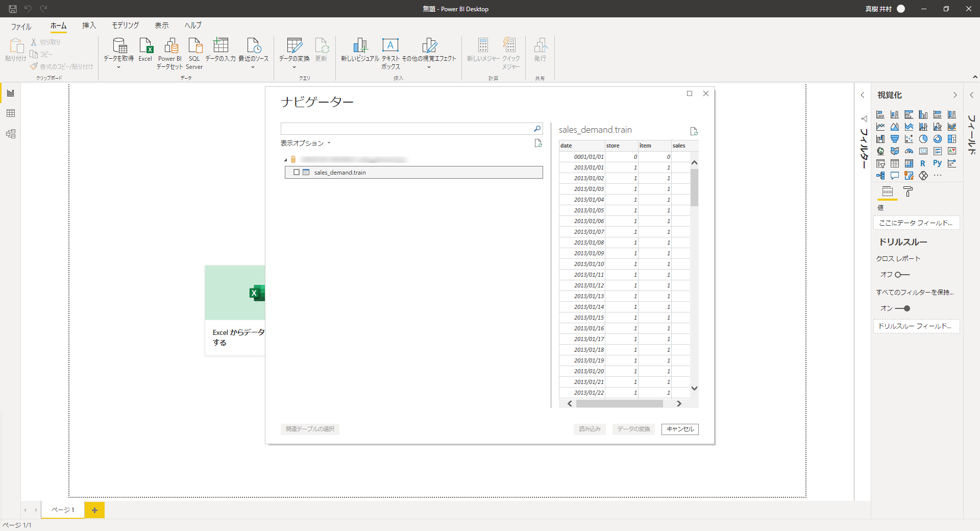
Task: Insert an R script visual
Action: [923, 163]
